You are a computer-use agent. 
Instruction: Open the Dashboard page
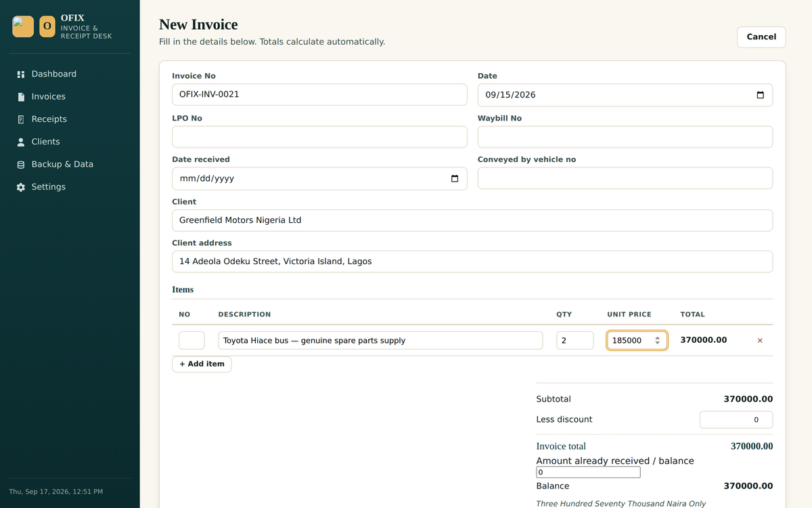[70, 74]
